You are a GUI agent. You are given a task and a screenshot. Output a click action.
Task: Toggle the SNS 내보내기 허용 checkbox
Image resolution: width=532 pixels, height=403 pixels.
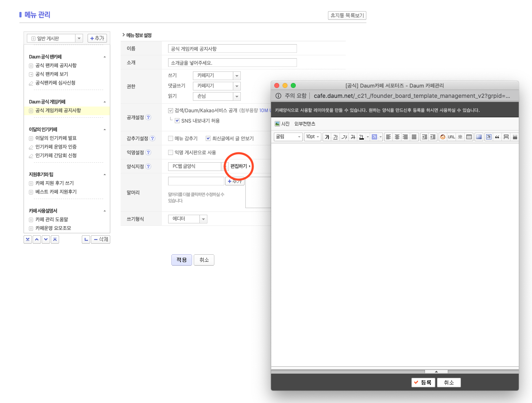177,121
